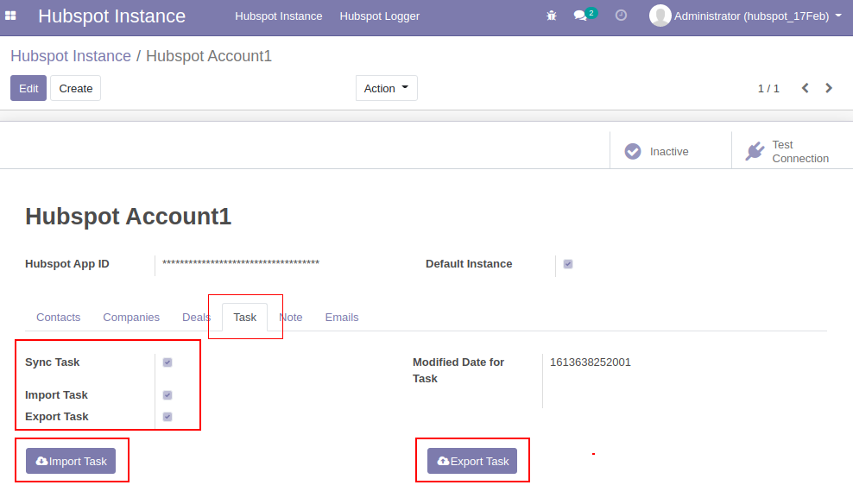Screen dimensions: 853x504
Task: Click the Test Connection label
Action: pyautogui.click(x=800, y=152)
